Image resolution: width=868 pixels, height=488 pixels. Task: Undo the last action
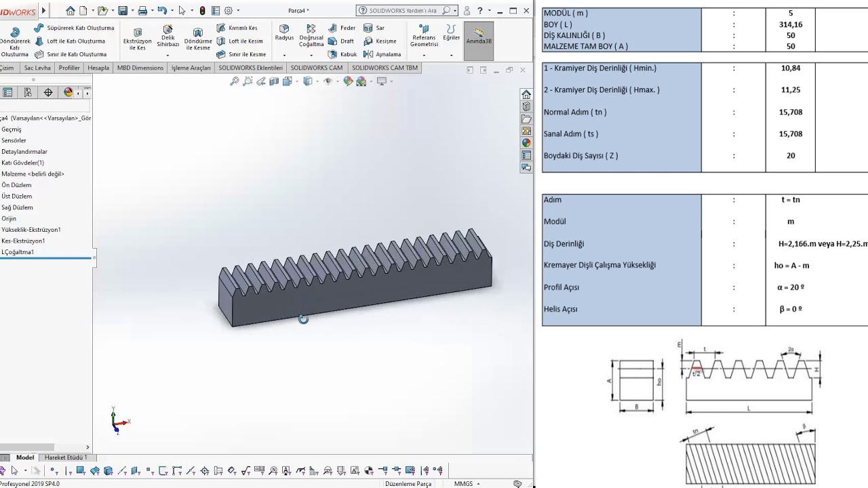[162, 11]
